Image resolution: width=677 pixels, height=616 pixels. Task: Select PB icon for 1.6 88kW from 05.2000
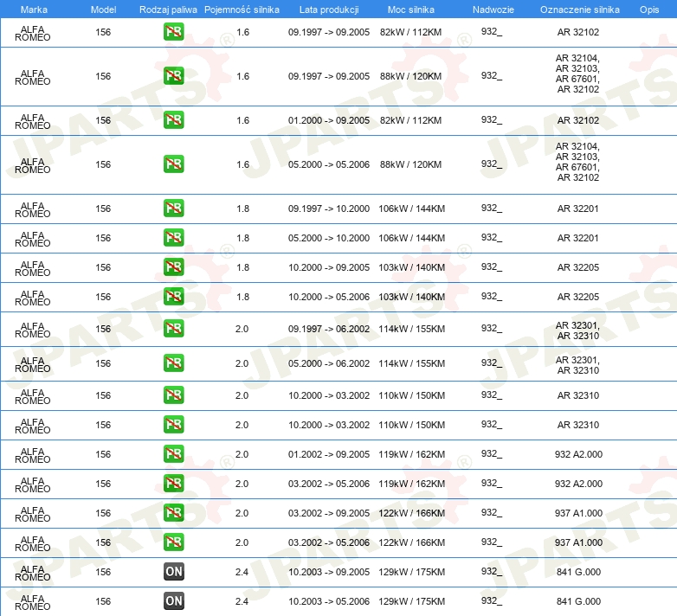174,164
